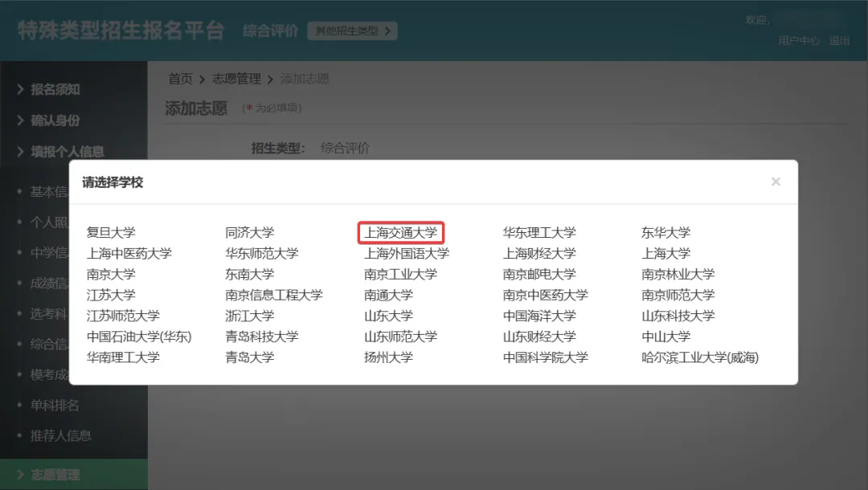Open the 其他招生类型 dropdown button

pyautogui.click(x=352, y=31)
